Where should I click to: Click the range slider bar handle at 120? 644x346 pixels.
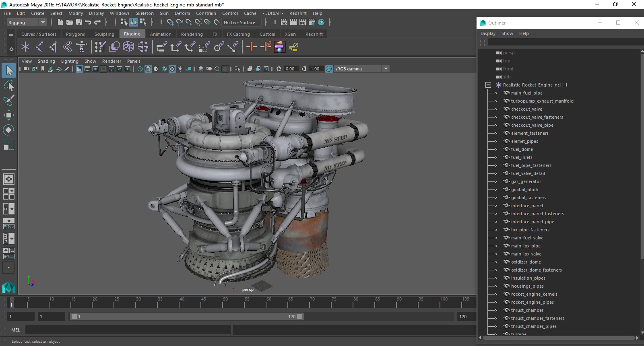[300, 317]
